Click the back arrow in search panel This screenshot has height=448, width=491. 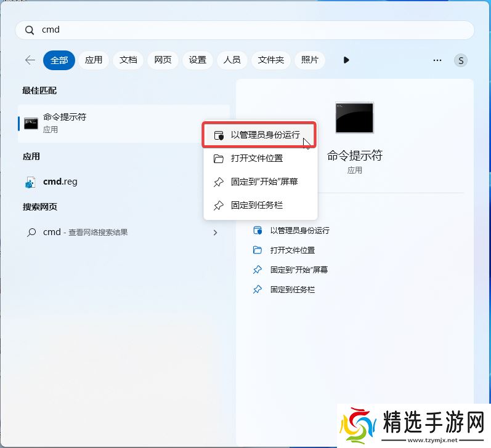click(x=30, y=60)
